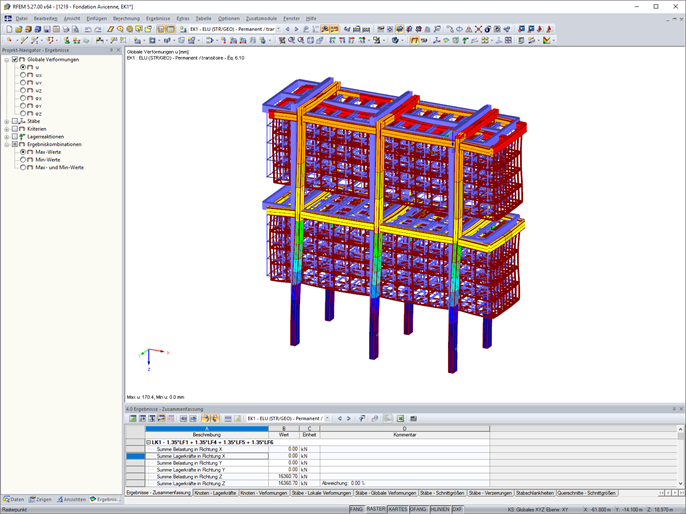
Task: Click the RFEM application menu icon
Action: click(x=8, y=18)
